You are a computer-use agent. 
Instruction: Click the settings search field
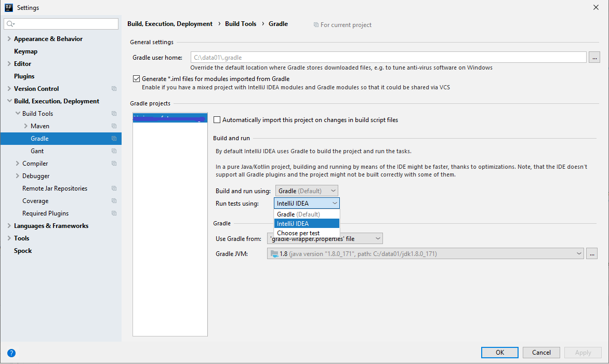click(x=61, y=24)
